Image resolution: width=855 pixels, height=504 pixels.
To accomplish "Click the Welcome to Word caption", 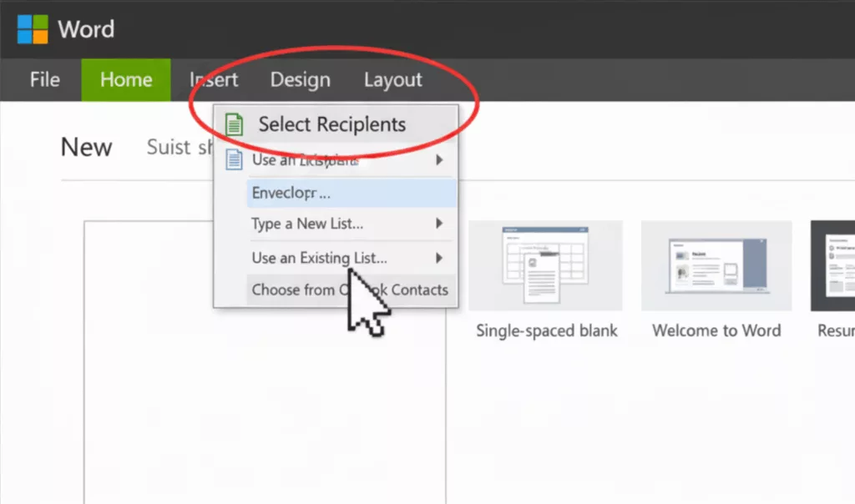I will coord(716,330).
